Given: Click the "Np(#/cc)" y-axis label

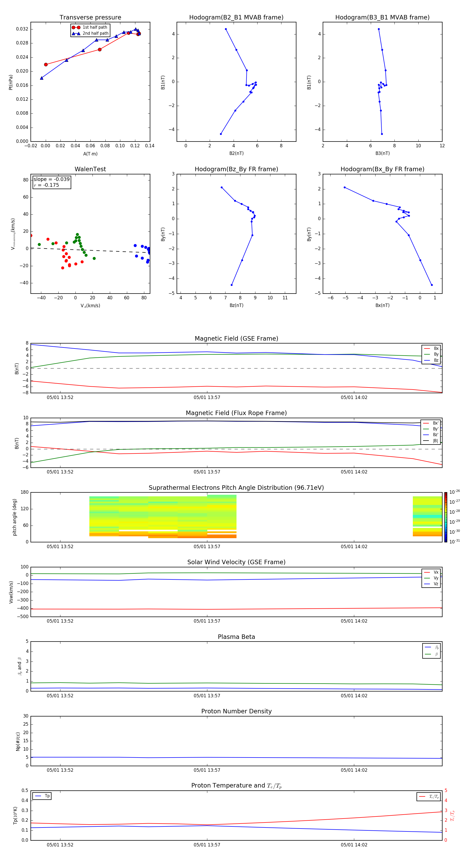Looking at the screenshot, I should click(x=18, y=741).
